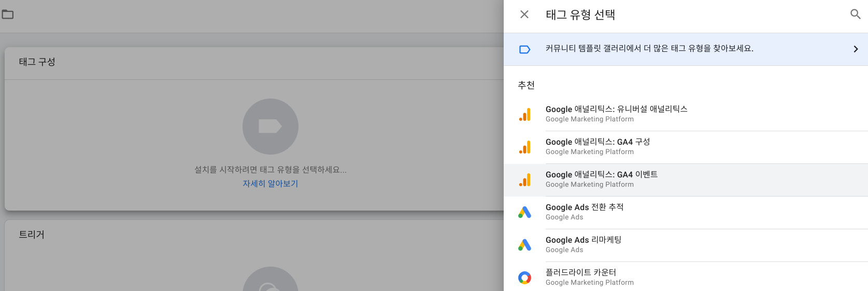This screenshot has height=291, width=868.
Task: Click the 트리거 card heading
Action: pyautogui.click(x=32, y=234)
